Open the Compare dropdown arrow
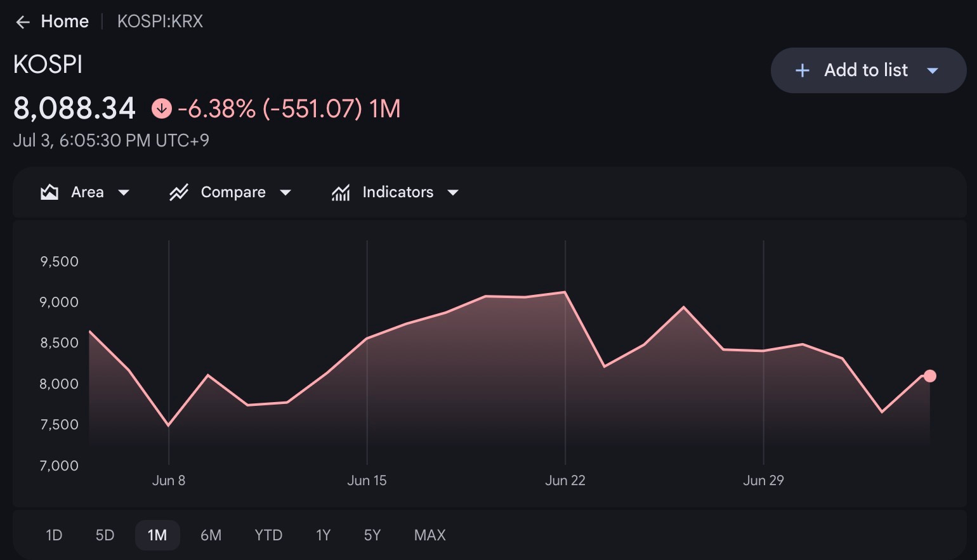Image resolution: width=977 pixels, height=560 pixels. 285,193
